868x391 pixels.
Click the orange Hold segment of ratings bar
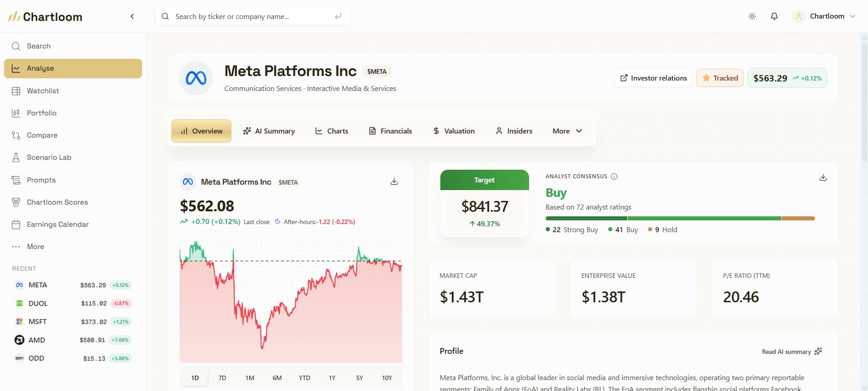tap(798, 218)
